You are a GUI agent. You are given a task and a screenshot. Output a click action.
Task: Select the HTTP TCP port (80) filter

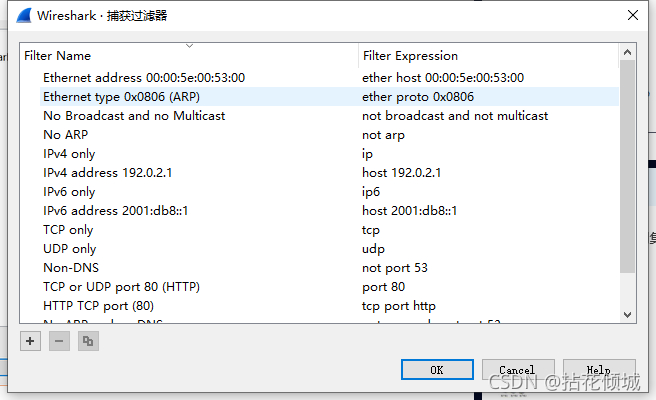pos(98,306)
